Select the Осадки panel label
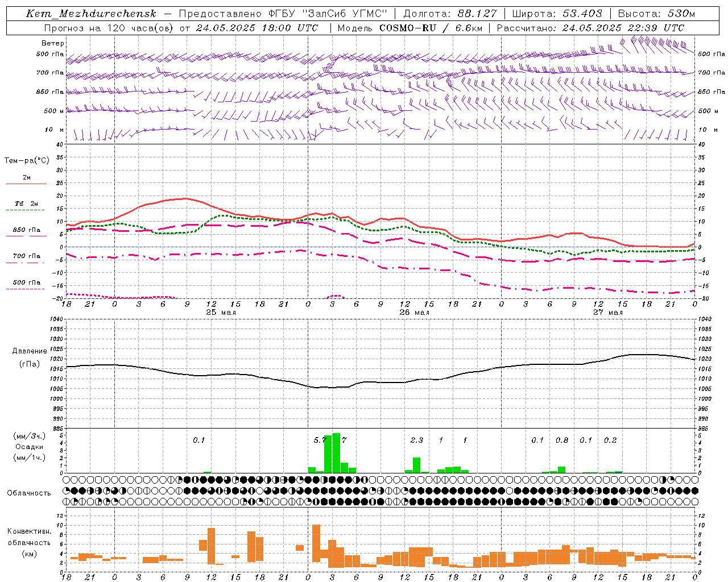The height and width of the screenshot is (582, 728). (29, 447)
